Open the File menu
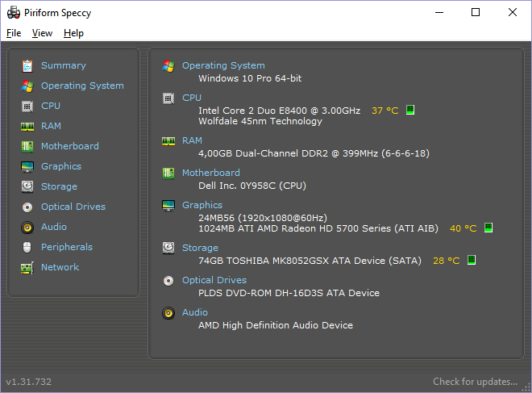Viewport: 532px width, 393px height. click(x=14, y=33)
